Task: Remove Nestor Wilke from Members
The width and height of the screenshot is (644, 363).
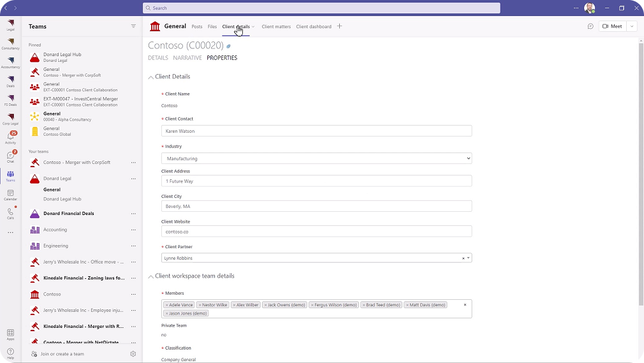Action: 200,305
